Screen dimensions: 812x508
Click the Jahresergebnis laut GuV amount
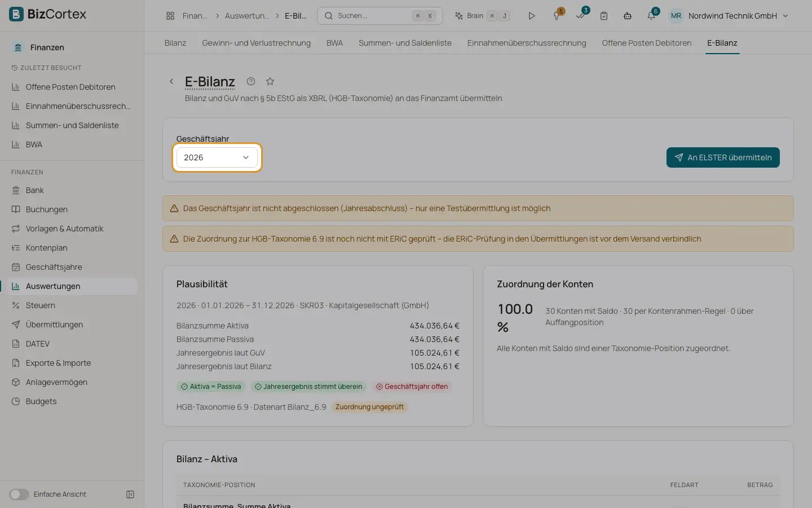[x=434, y=353]
